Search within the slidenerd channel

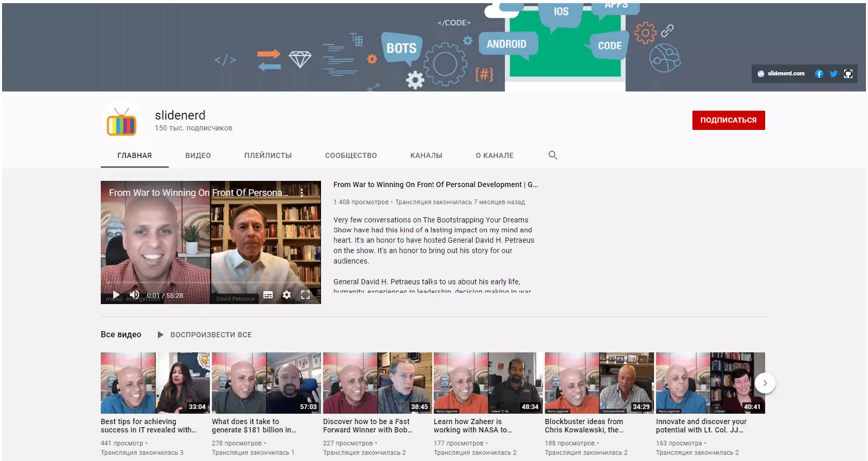tap(553, 155)
